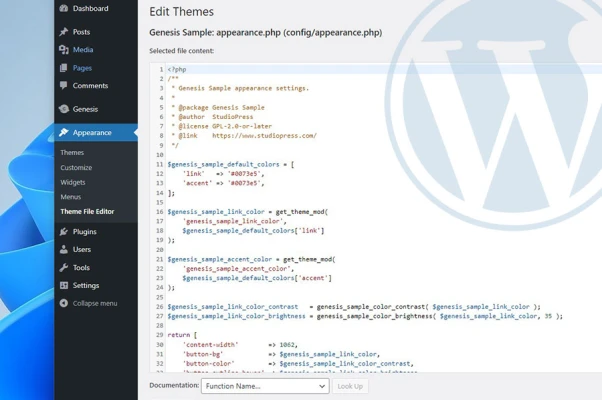Click 'genesis_sample_link_color' string on line 17
Image resolution: width=602 pixels, height=400 pixels.
234,221
